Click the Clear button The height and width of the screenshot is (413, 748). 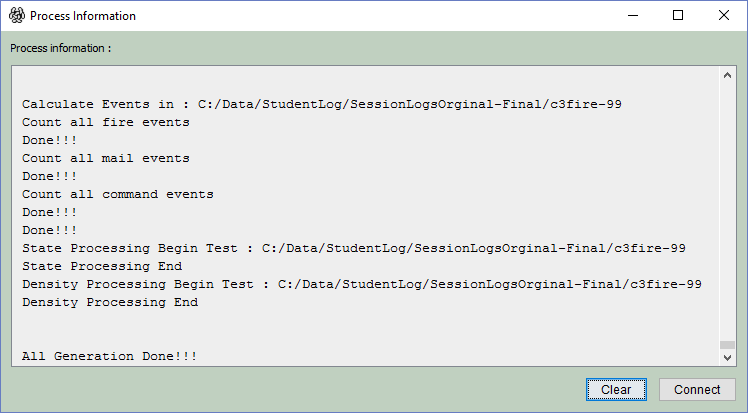click(616, 390)
